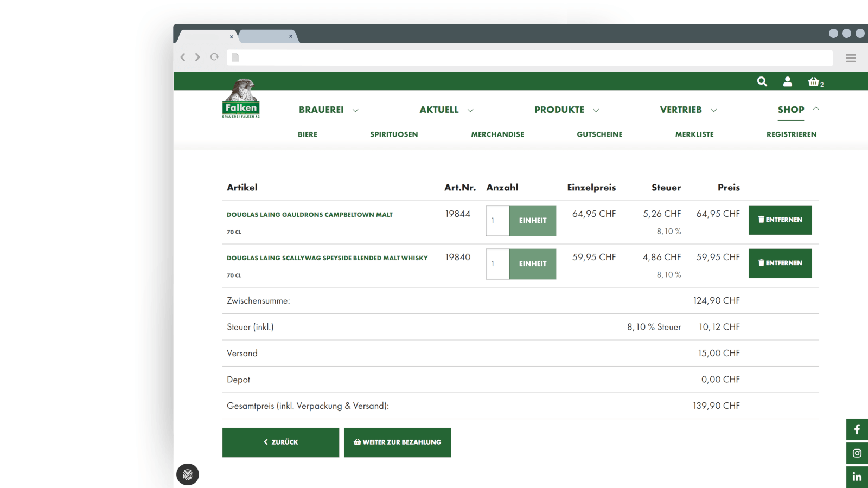Open Douglas Laing Scallywag Speyside whisky

click(x=327, y=258)
